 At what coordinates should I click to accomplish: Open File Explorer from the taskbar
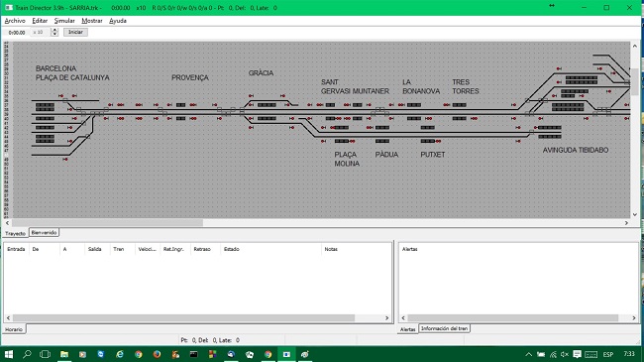click(64, 354)
